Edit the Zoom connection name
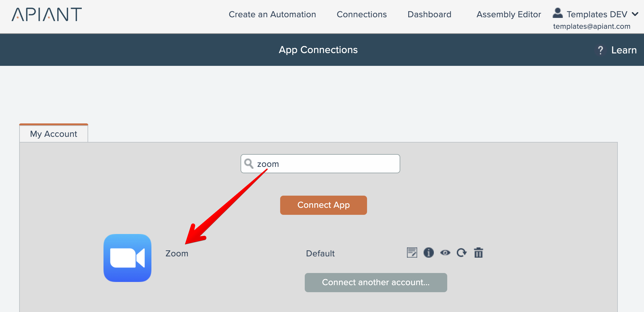This screenshot has height=312, width=644. pyautogui.click(x=412, y=253)
